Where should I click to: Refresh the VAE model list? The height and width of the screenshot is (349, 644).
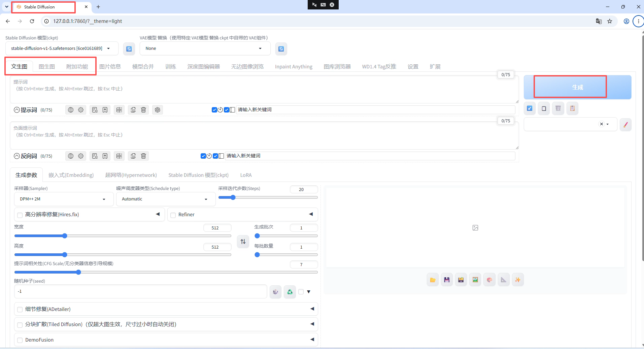281,49
